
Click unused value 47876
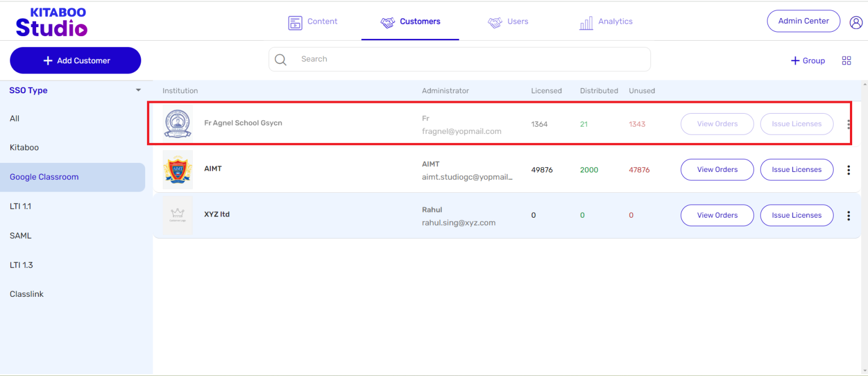click(639, 170)
